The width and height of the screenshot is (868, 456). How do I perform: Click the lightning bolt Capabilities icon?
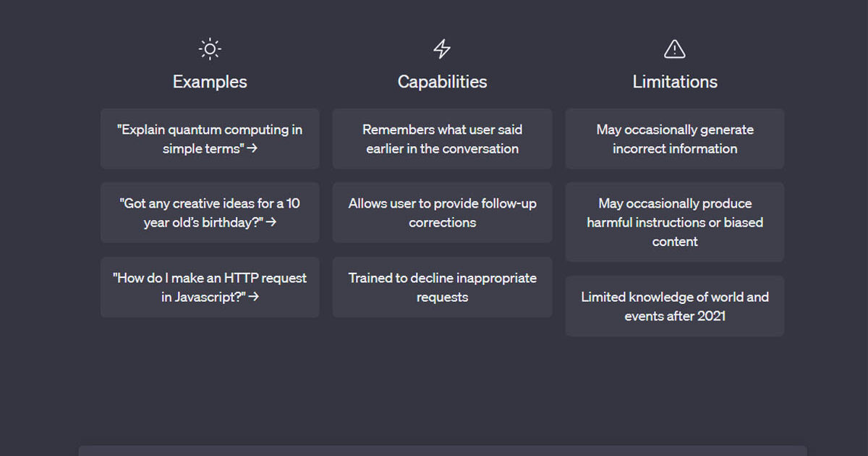coord(442,49)
